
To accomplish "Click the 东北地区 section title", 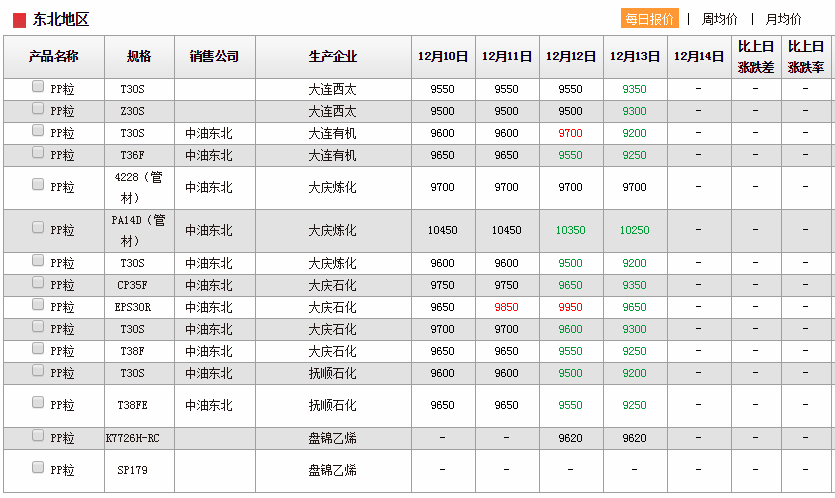I will point(61,20).
